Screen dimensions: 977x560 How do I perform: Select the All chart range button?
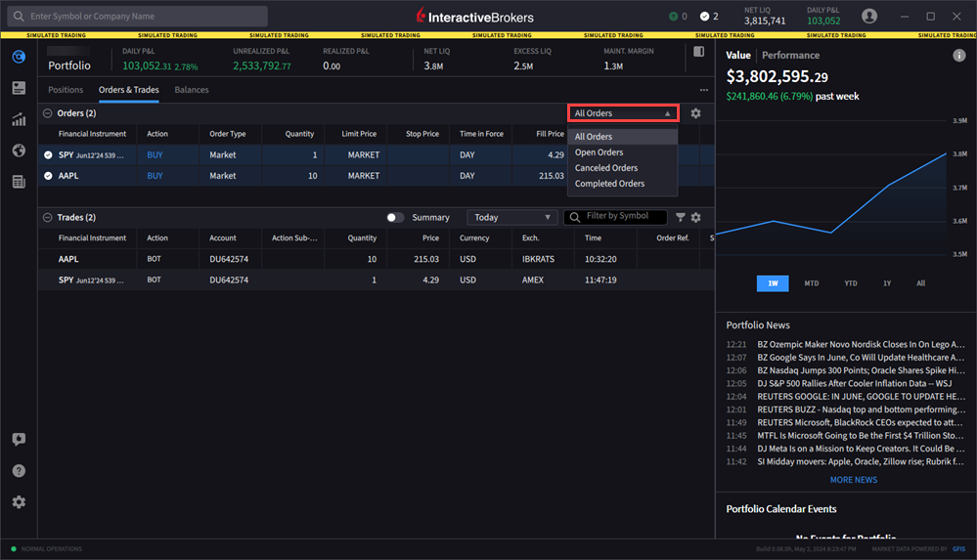921,283
